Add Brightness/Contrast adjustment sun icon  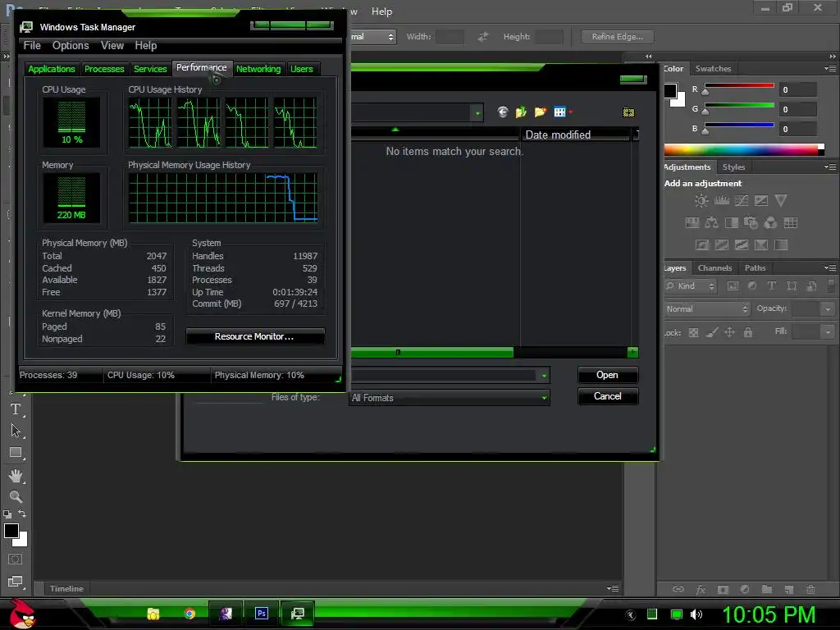[701, 201]
